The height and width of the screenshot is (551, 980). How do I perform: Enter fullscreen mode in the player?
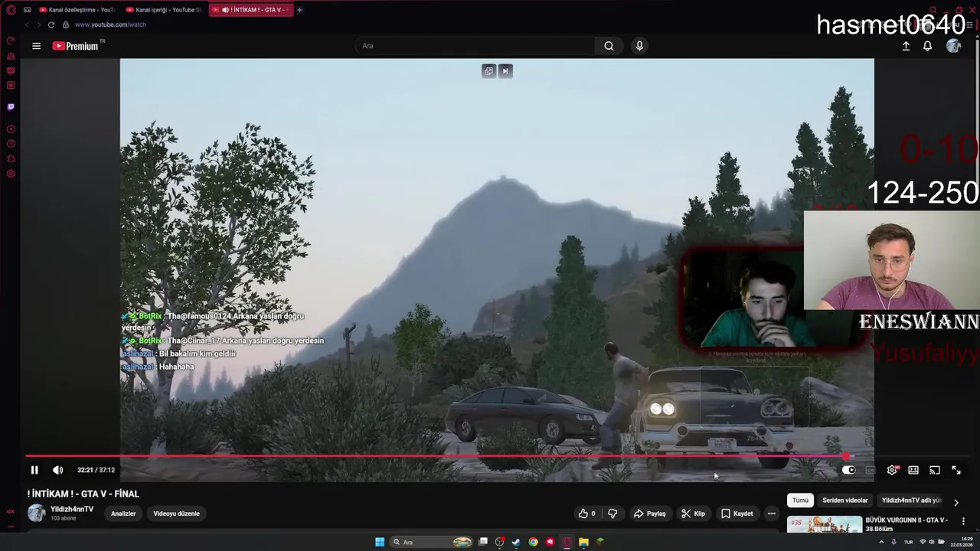[x=956, y=470]
